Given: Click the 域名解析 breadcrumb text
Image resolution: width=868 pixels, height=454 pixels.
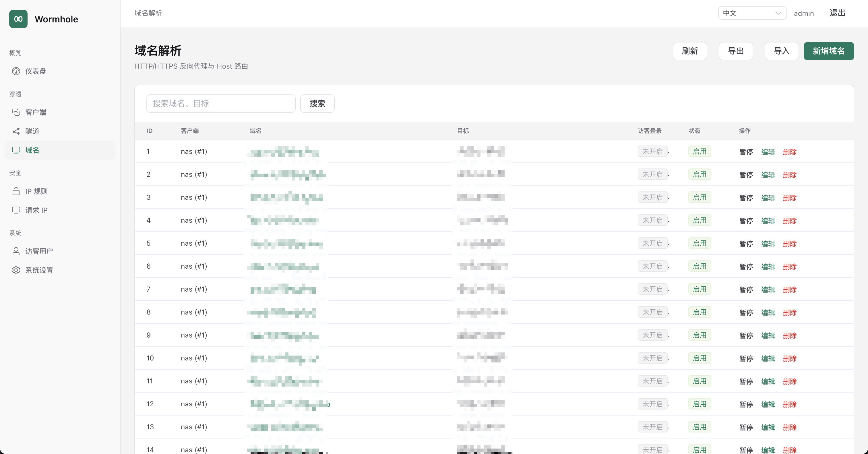Looking at the screenshot, I should pyautogui.click(x=148, y=13).
